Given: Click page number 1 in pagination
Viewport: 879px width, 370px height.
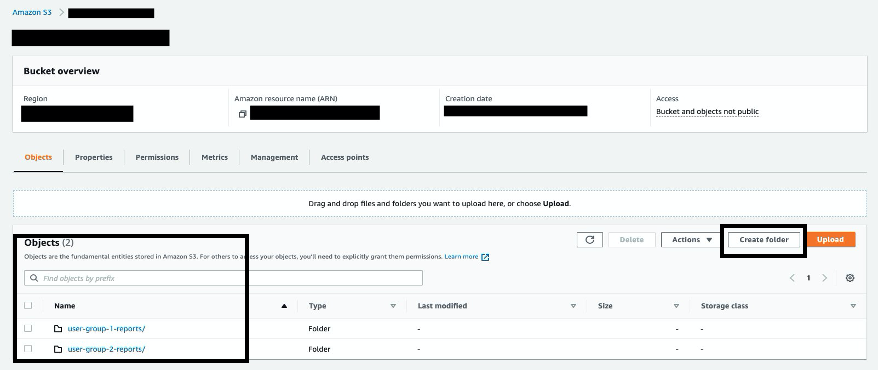Looking at the screenshot, I should [808, 278].
